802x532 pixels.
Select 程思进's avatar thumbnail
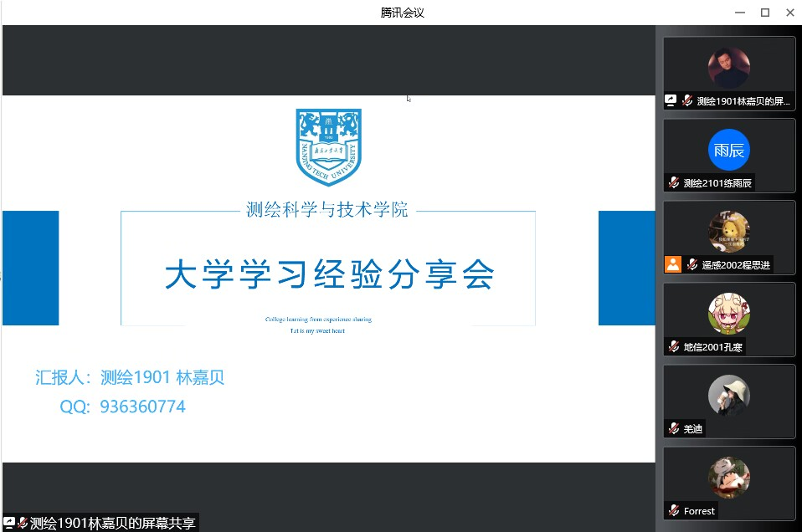click(728, 232)
